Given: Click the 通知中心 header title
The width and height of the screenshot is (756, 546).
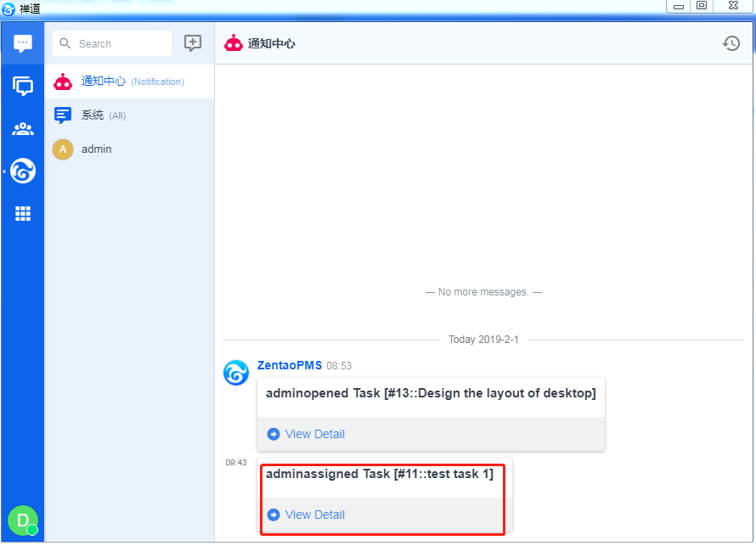Looking at the screenshot, I should point(271,43).
